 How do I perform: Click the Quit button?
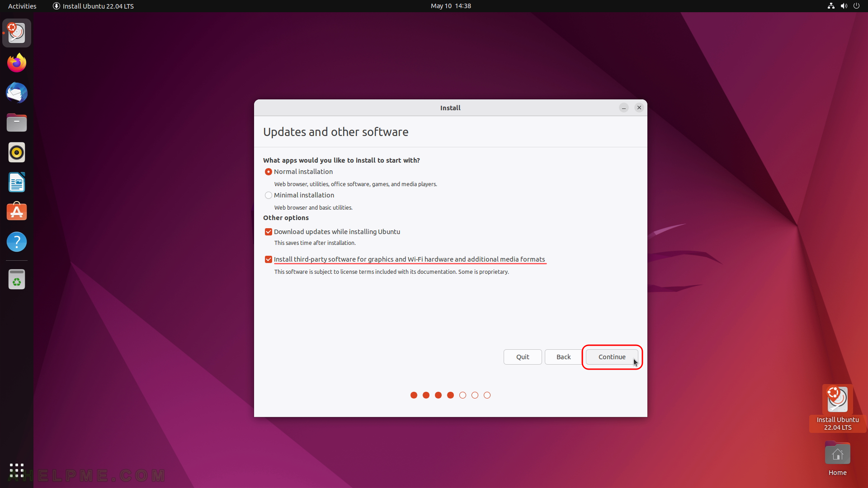pos(523,357)
